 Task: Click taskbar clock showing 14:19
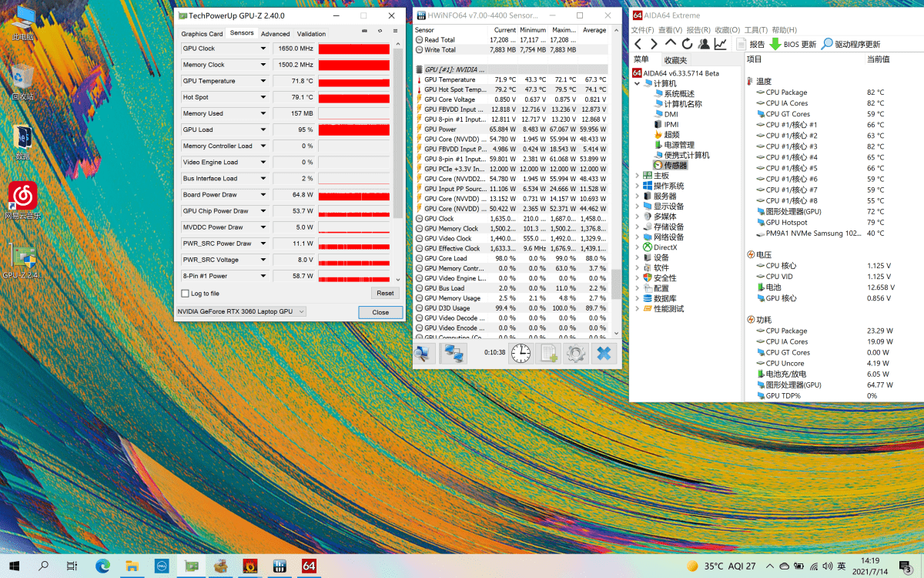[871, 566]
